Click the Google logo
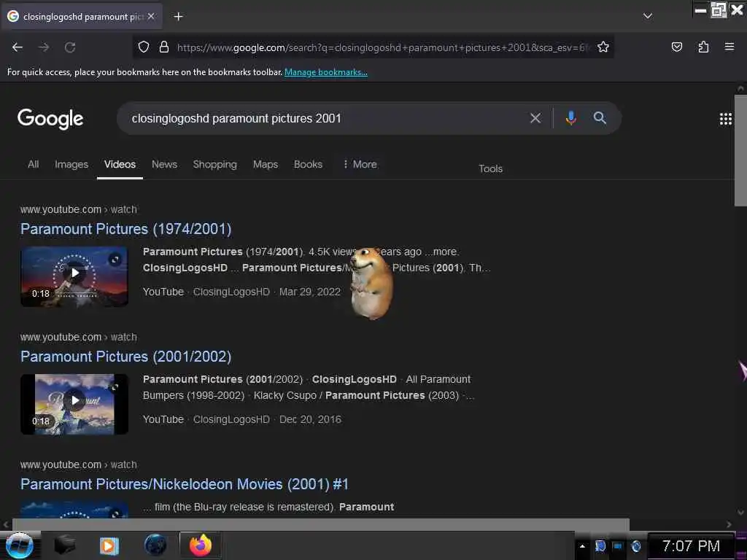The image size is (747, 560). [50, 119]
